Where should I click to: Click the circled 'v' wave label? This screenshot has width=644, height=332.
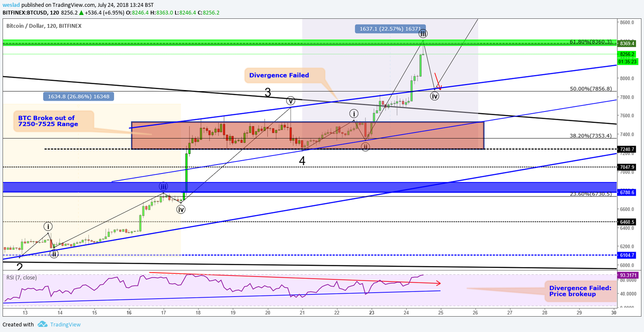(290, 101)
